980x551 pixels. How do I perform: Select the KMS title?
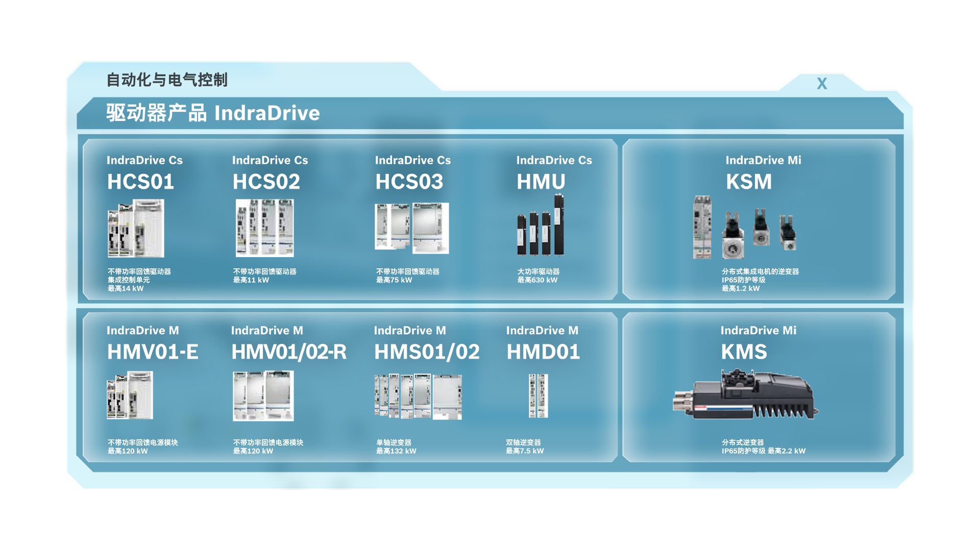click(x=744, y=352)
